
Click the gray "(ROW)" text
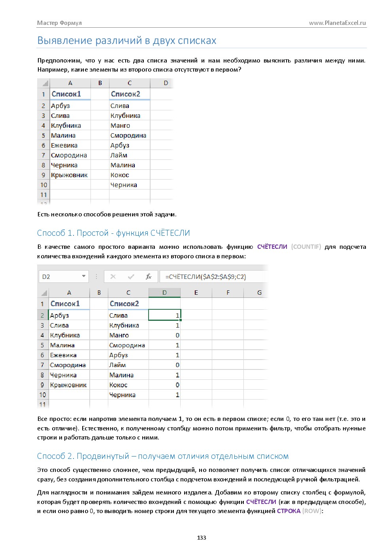312,511
